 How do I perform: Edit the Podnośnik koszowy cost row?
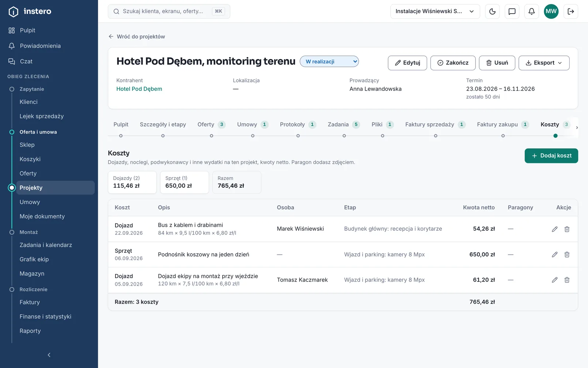click(x=555, y=254)
